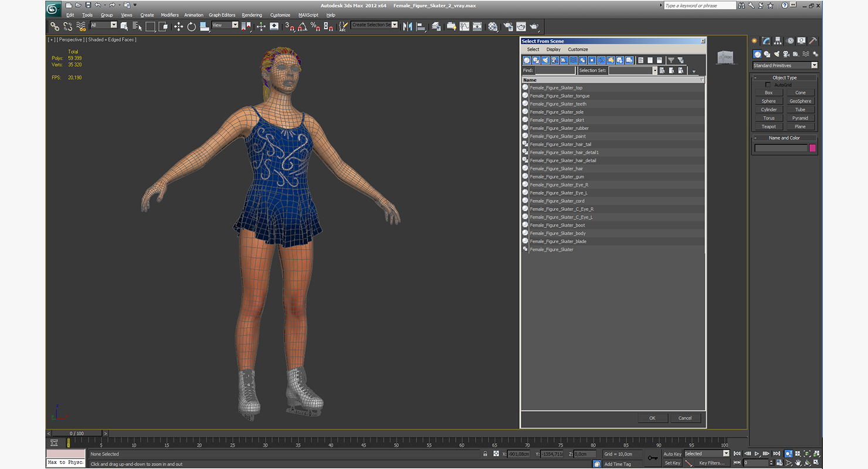The width and height of the screenshot is (868, 469).
Task: Expand the small arrow beside dialog Selection Set icons
Action: pyautogui.click(x=694, y=72)
